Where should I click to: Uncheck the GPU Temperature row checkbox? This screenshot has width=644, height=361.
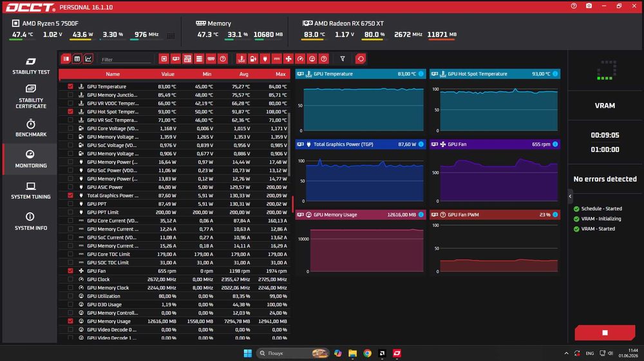[70, 87]
